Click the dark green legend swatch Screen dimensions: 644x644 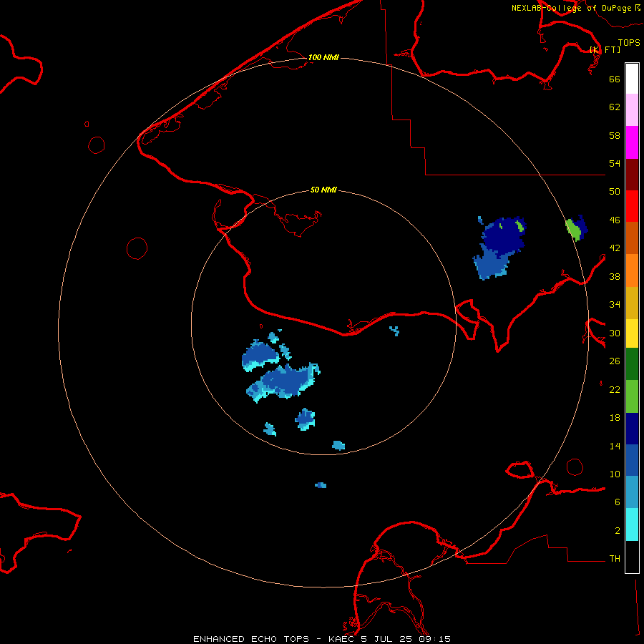point(632,364)
